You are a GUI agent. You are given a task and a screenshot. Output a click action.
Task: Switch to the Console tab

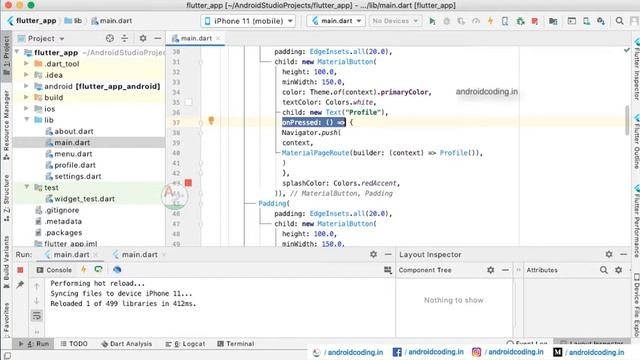(54, 270)
